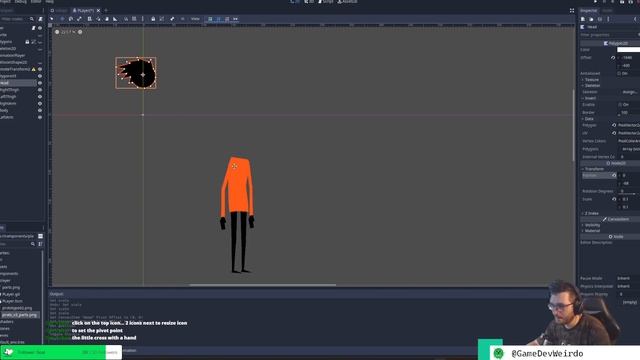Add a new scene tab
This screenshot has height=360, width=640.
click(106, 10)
